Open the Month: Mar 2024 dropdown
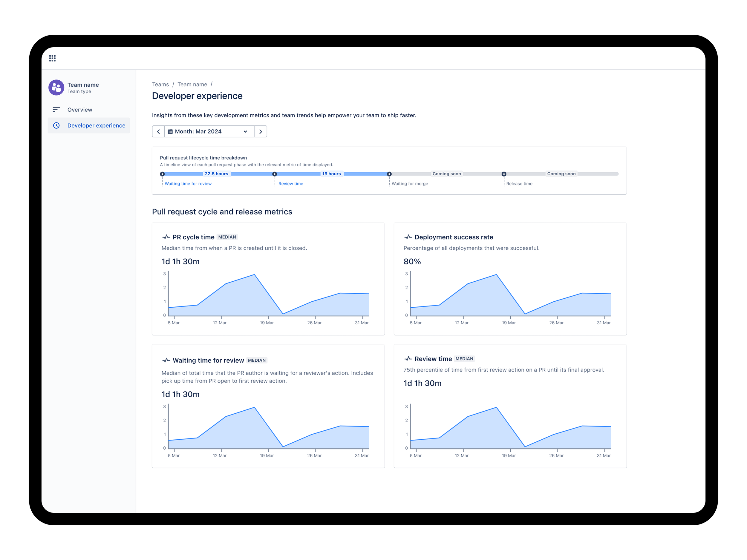Viewport: 747px width, 560px height. coord(209,132)
